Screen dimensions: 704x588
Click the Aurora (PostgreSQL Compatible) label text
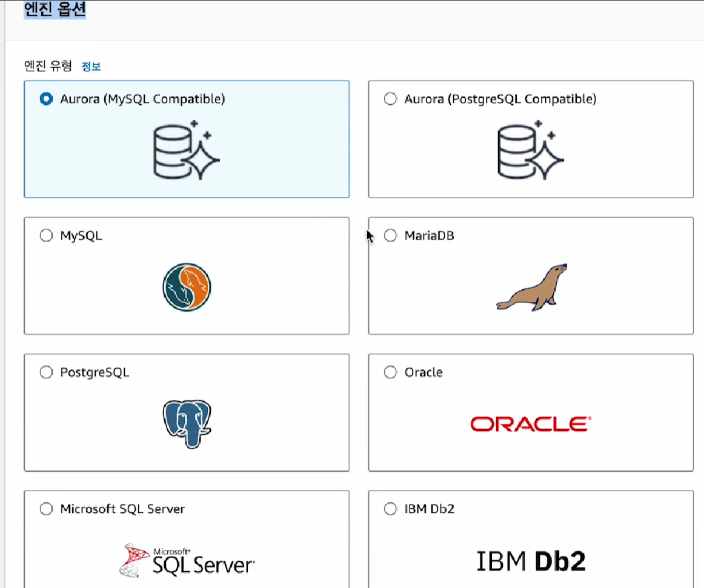[500, 99]
